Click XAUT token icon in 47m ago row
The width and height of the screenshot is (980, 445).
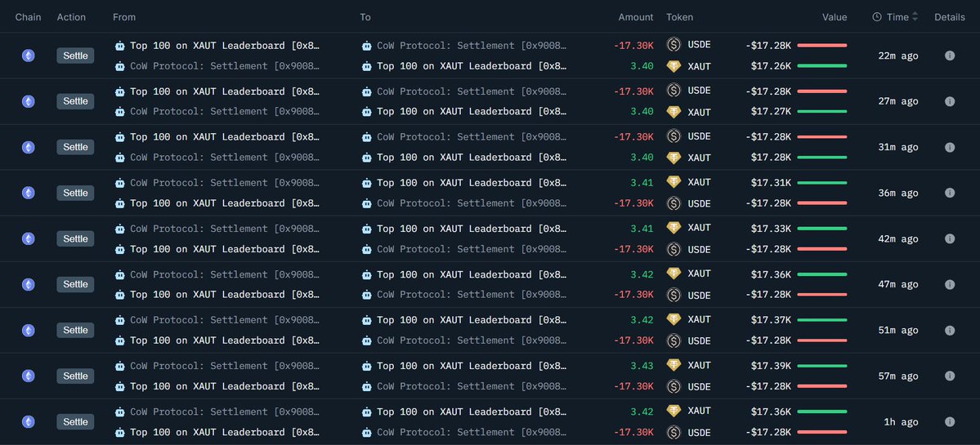tap(673, 274)
